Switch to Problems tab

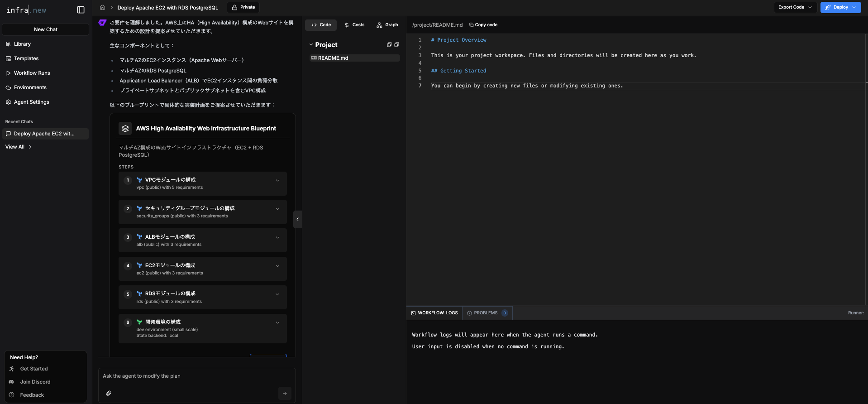coord(487,313)
